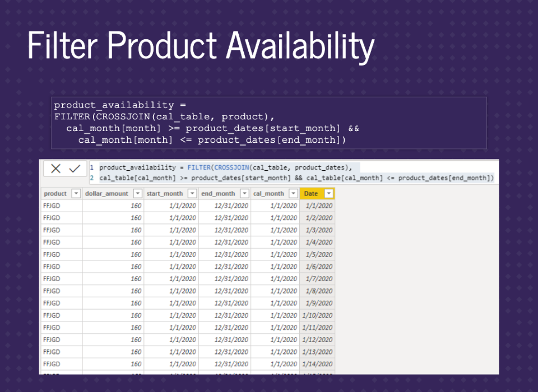Click the DAX code text box on slide
Image resolution: width=538 pixels, height=392 pixels.
[268, 123]
